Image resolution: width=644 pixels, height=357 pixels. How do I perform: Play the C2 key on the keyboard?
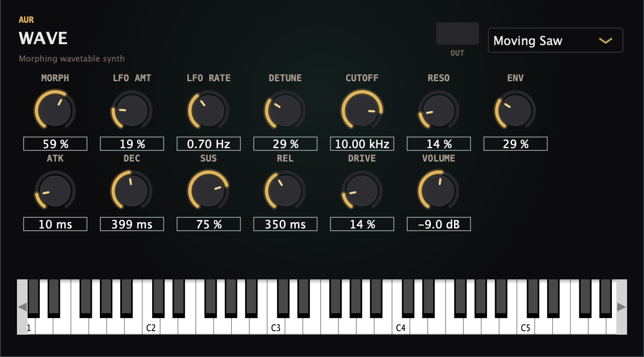pos(151,327)
